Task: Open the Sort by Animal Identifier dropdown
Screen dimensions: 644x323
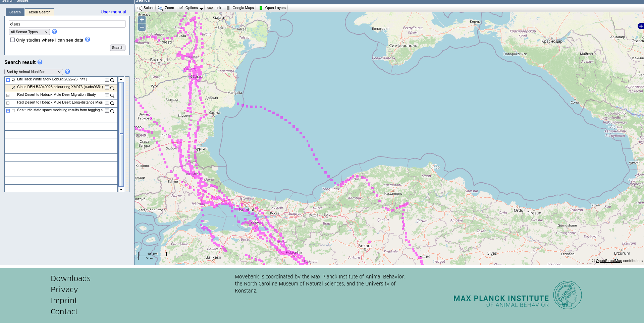Action: point(34,72)
